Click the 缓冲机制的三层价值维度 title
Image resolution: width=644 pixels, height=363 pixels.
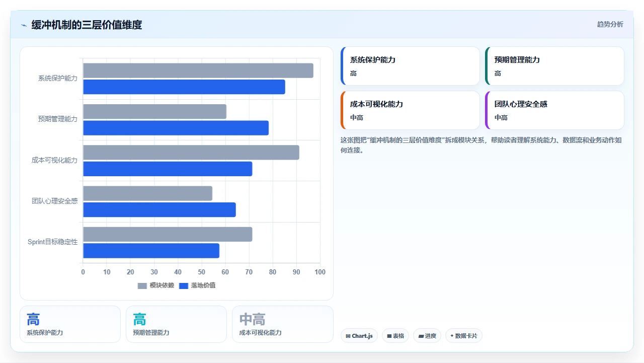(87, 25)
